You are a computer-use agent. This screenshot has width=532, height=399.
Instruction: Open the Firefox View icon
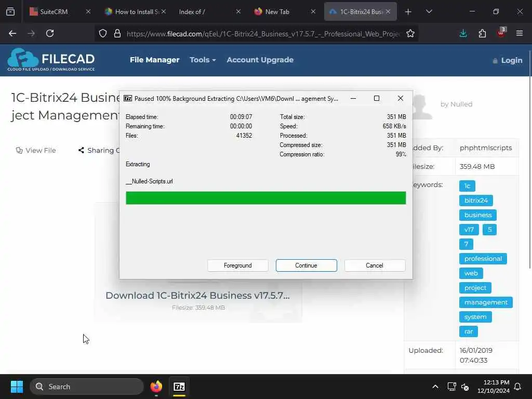[10, 11]
